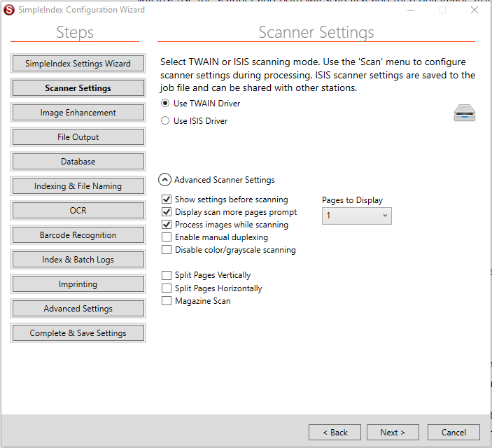
Task: Open Barcode Recognition step
Action: coord(78,234)
